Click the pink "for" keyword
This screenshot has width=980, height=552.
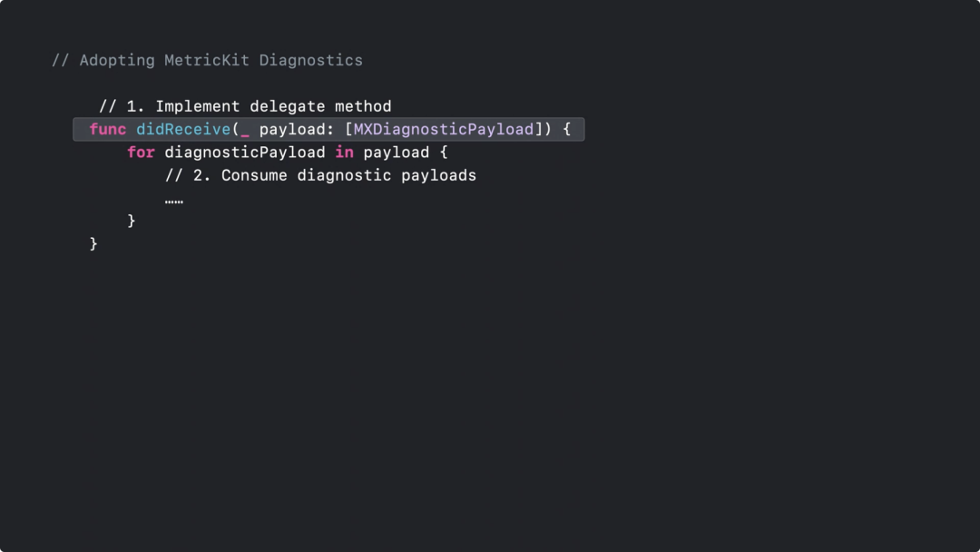(x=141, y=153)
